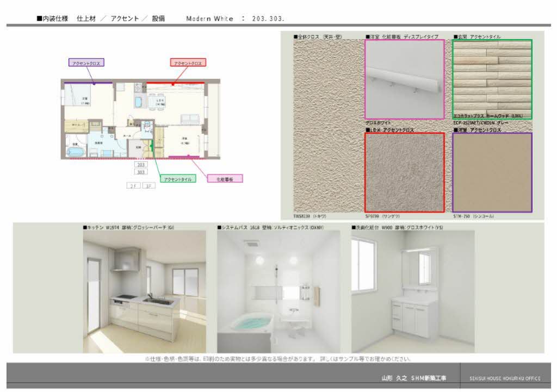The image size is (557, 392).
Task: Select the red-framed LDK accent cloth swatch
Action: (404, 172)
